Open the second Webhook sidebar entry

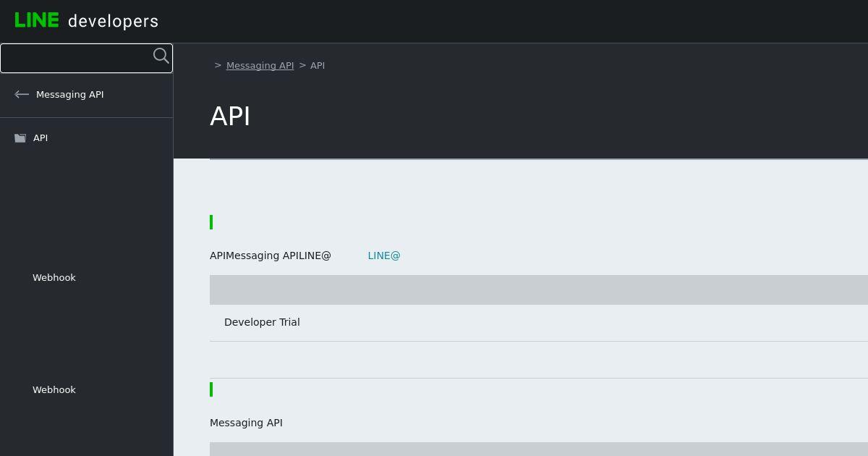coord(54,389)
